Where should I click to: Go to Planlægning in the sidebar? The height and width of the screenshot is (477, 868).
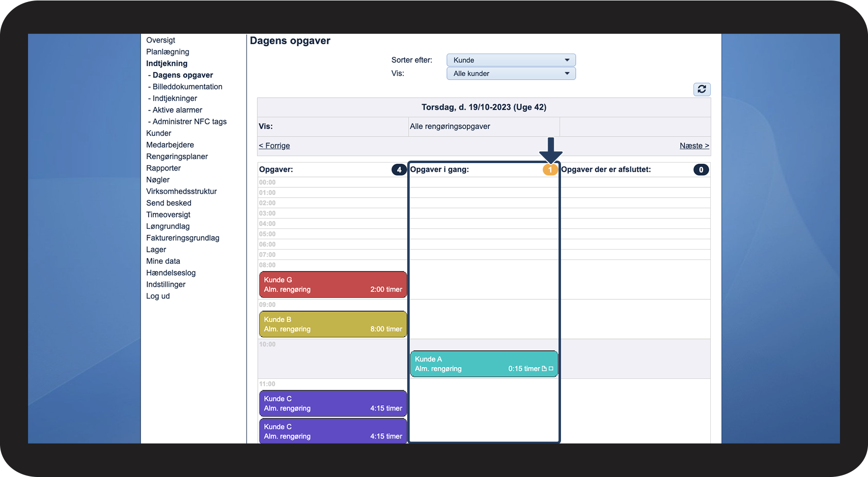(168, 52)
